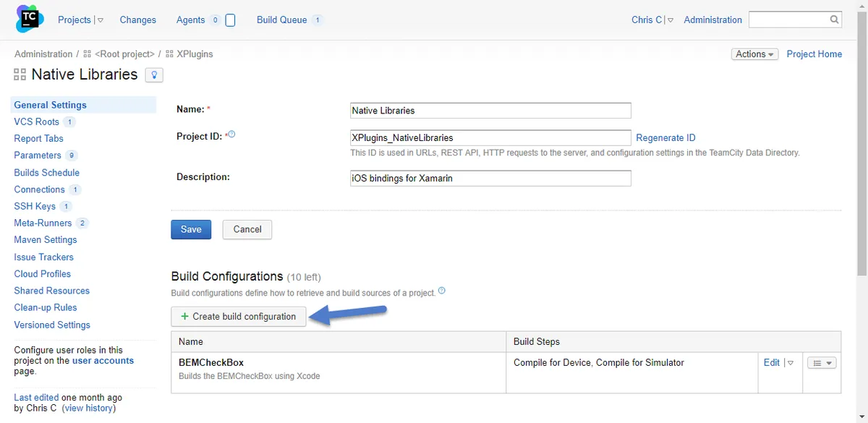Click Edit for BEMCheckBox
The height and width of the screenshot is (423, 868).
pos(772,363)
